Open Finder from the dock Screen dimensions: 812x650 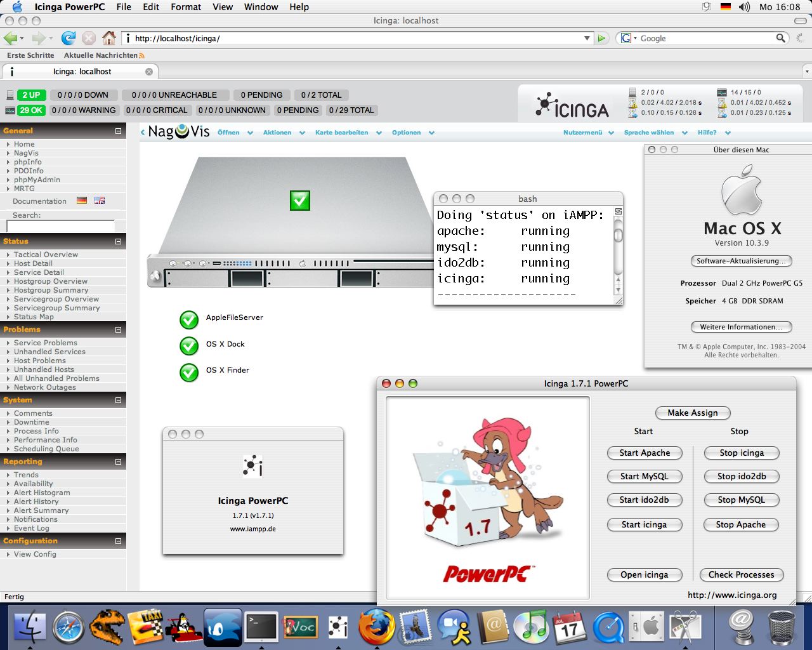click(x=29, y=627)
